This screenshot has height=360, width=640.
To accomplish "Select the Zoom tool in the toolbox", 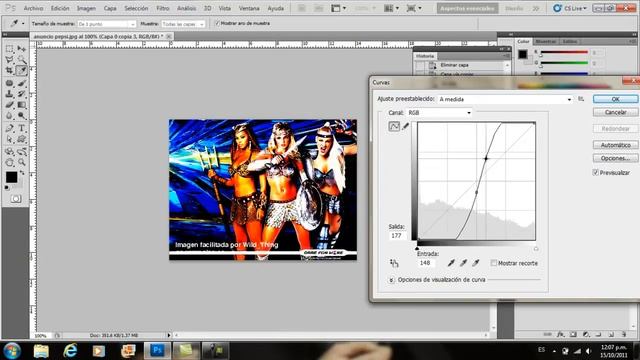I will [x=22, y=162].
